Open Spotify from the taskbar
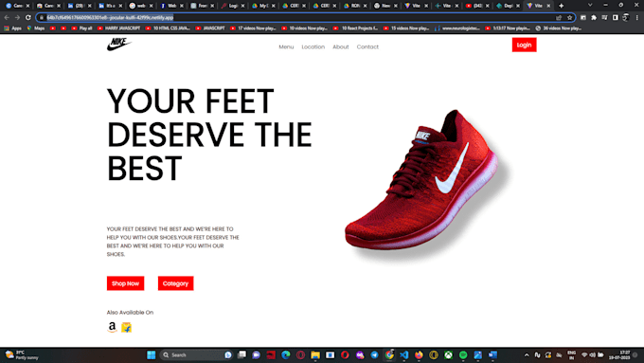 463,354
